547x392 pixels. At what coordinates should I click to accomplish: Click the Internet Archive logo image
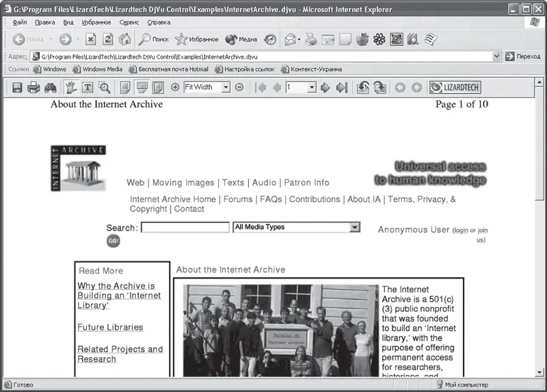click(x=79, y=168)
